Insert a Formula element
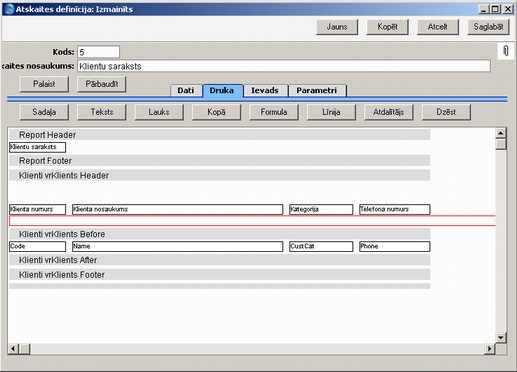Screen dimensions: 517x372 point(274,112)
